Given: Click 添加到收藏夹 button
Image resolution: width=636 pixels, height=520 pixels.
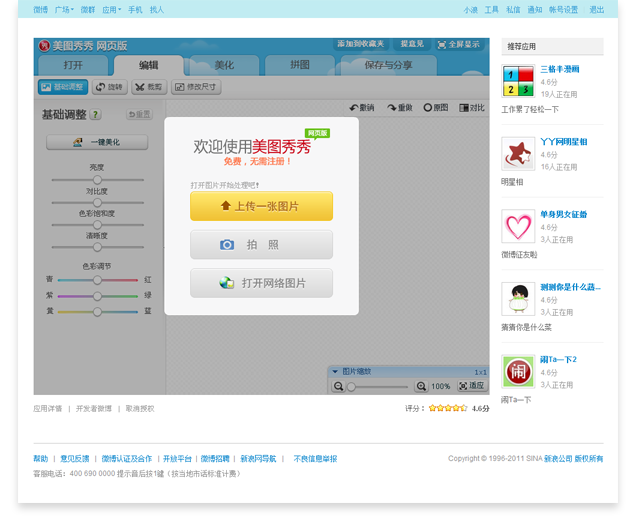Looking at the screenshot, I should (x=361, y=44).
